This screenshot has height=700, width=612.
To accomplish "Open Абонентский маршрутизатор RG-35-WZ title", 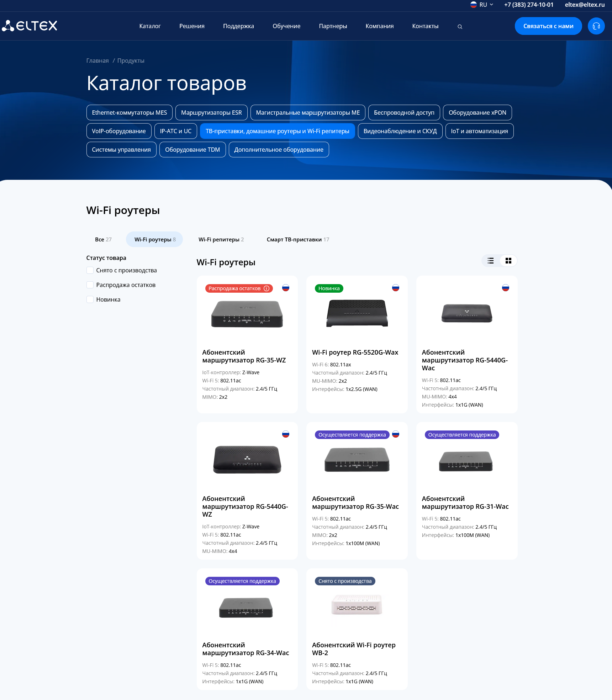I will pyautogui.click(x=244, y=356).
